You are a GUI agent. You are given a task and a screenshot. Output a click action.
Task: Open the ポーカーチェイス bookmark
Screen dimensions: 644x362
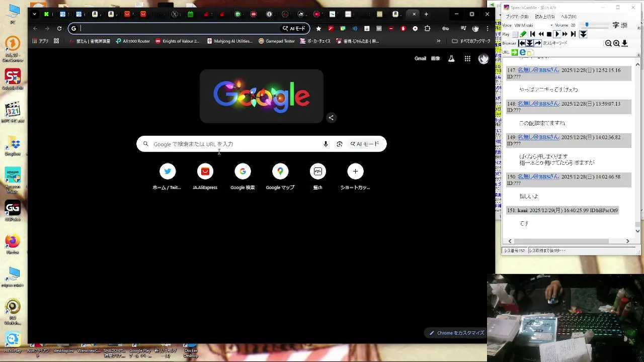point(315,41)
